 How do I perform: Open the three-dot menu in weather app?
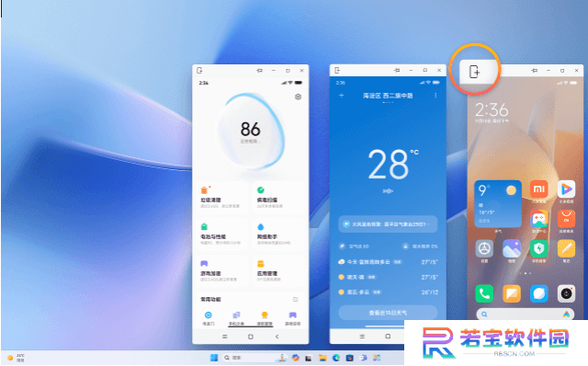click(435, 96)
